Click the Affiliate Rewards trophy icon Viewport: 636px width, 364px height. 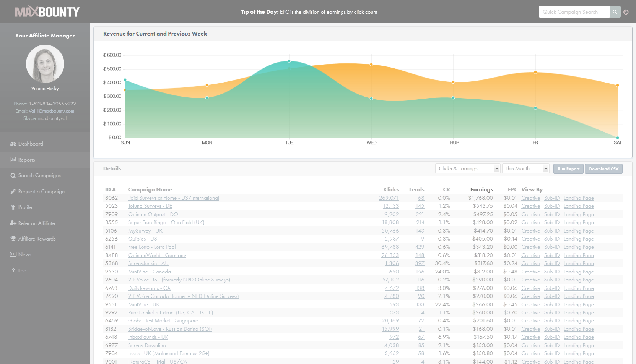pyautogui.click(x=13, y=239)
